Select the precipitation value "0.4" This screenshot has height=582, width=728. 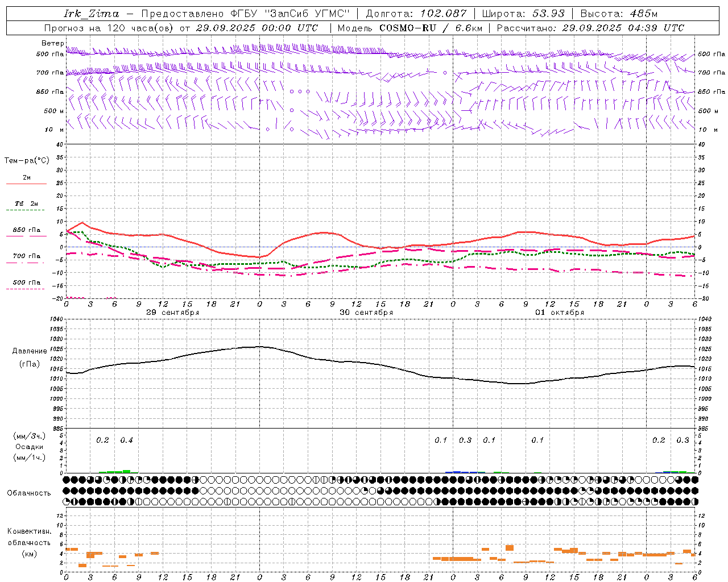coord(126,440)
